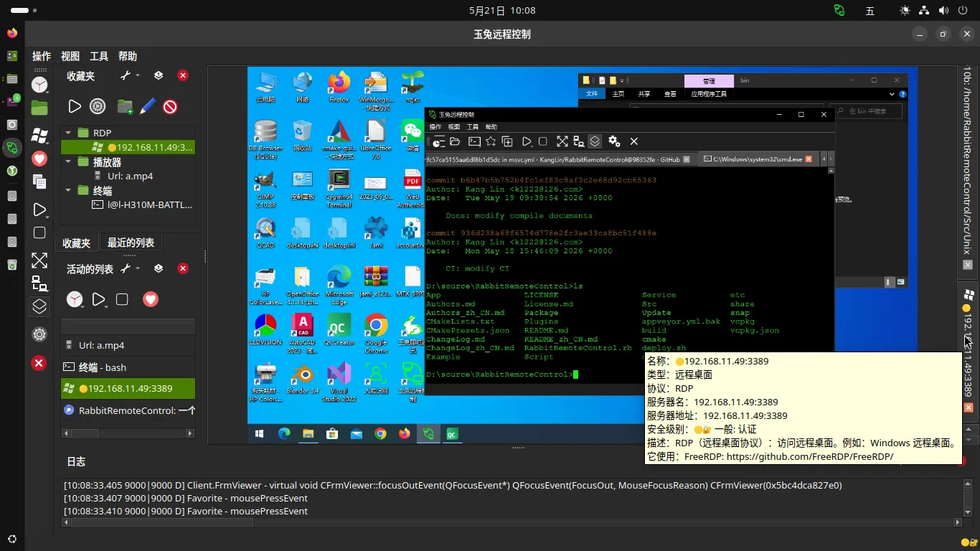Click the add new folder icon in favorites
The height and width of the screenshot is (551, 980).
click(x=124, y=107)
